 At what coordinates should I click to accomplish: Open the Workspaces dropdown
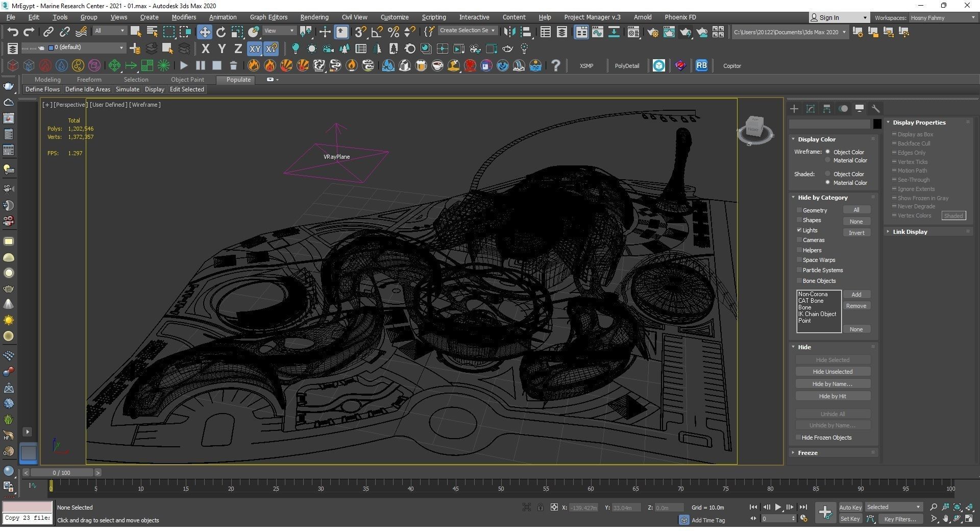(942, 18)
